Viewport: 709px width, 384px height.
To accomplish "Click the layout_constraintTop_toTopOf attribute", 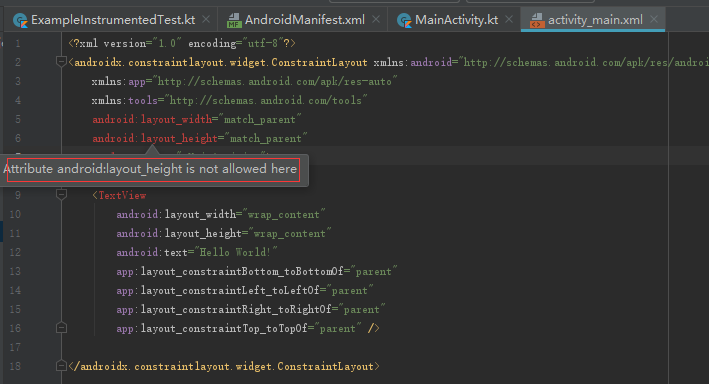I will (x=239, y=328).
